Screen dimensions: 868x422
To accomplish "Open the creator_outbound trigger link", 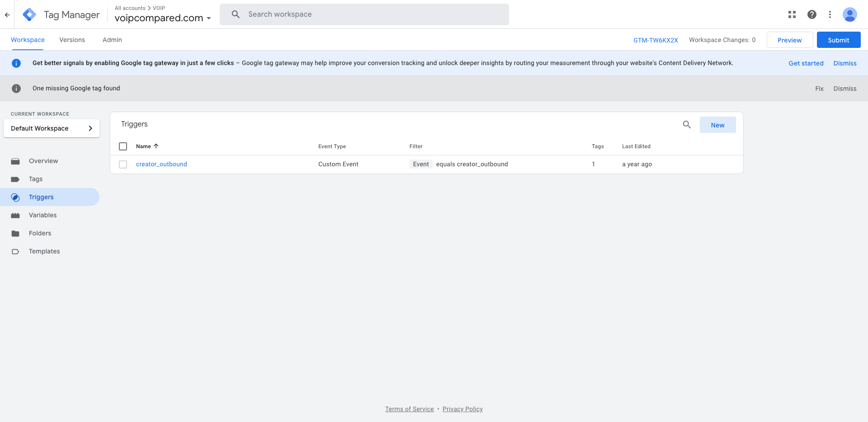I will pyautogui.click(x=161, y=164).
